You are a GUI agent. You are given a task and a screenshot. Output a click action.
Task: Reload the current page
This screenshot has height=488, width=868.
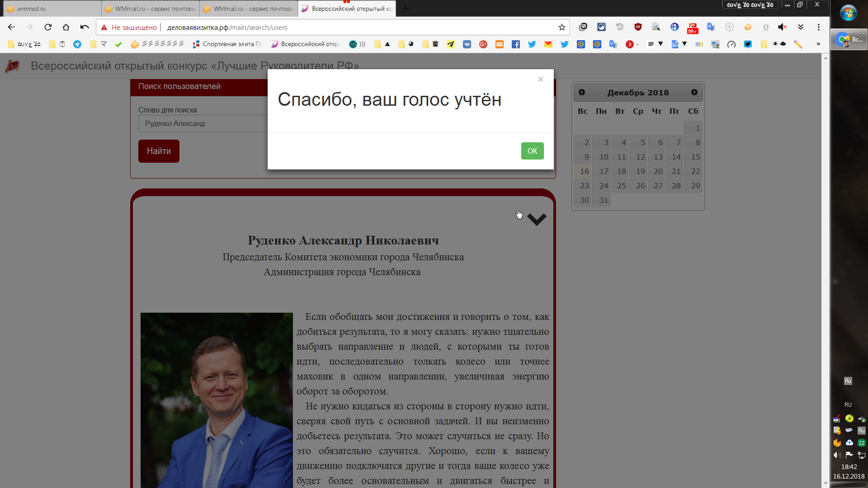tap(48, 27)
